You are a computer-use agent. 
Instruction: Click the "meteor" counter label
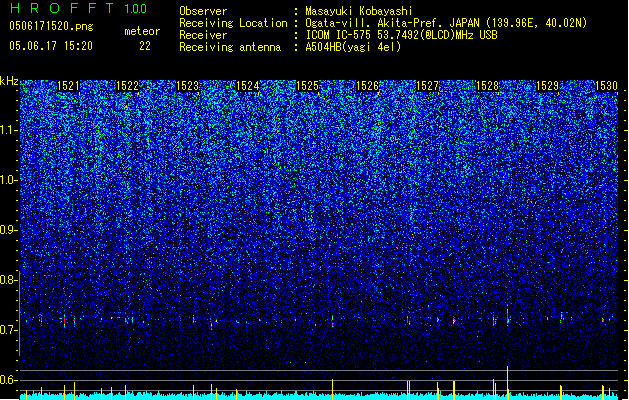pos(142,31)
